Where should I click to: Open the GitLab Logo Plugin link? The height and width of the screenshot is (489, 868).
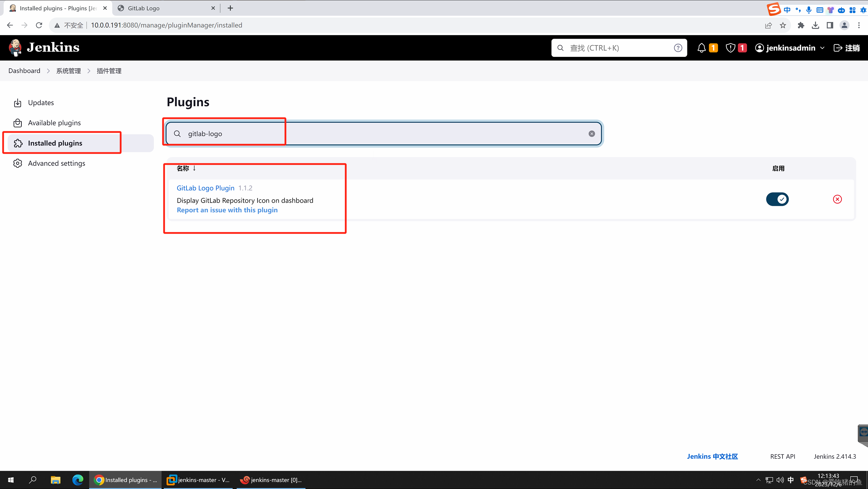pyautogui.click(x=205, y=188)
